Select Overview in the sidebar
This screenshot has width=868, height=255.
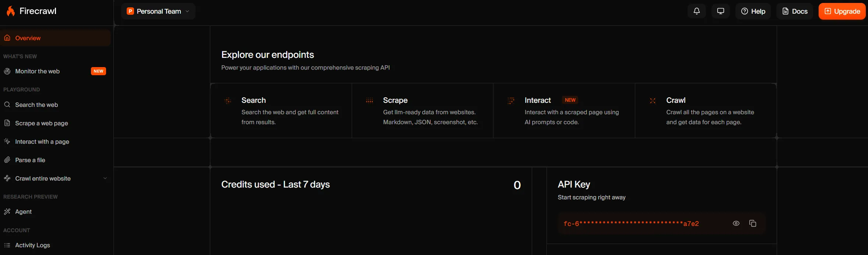pos(55,38)
